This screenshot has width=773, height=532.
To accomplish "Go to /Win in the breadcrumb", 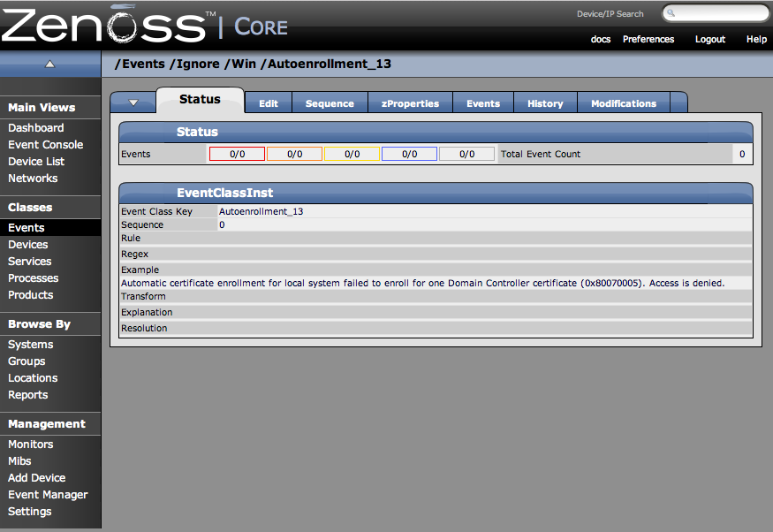I will click(240, 65).
